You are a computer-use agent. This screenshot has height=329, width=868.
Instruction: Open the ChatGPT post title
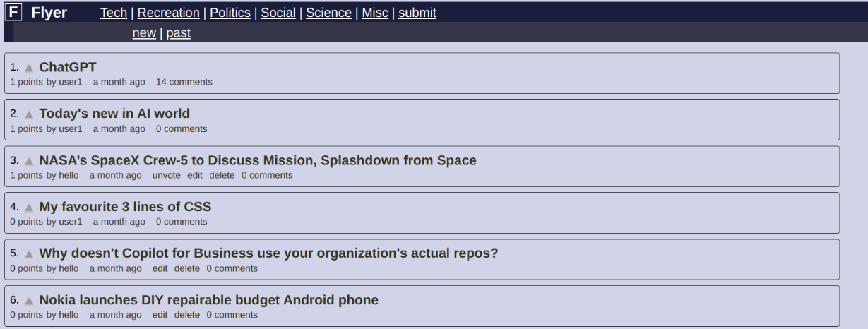68,68
